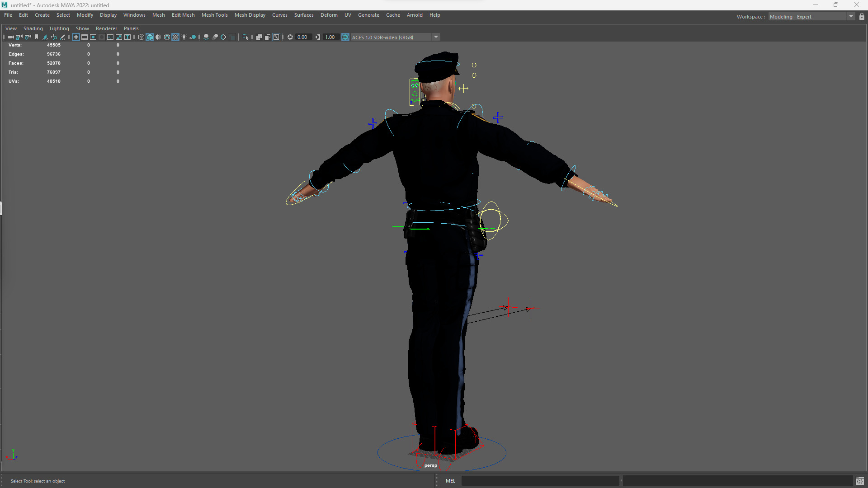Toggle the Film Gate icon
This screenshot has width=868, height=488.
tap(85, 37)
